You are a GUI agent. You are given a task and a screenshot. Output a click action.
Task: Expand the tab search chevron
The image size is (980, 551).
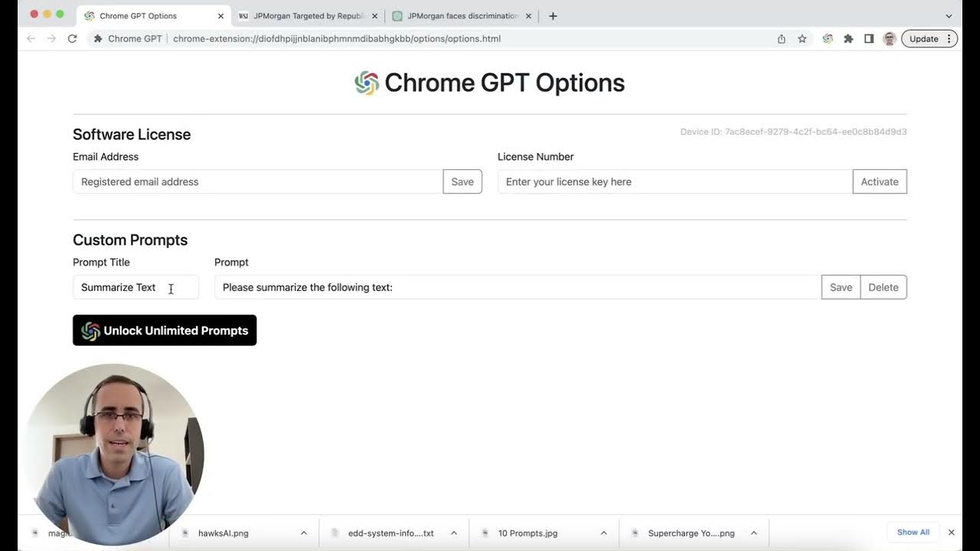click(949, 15)
